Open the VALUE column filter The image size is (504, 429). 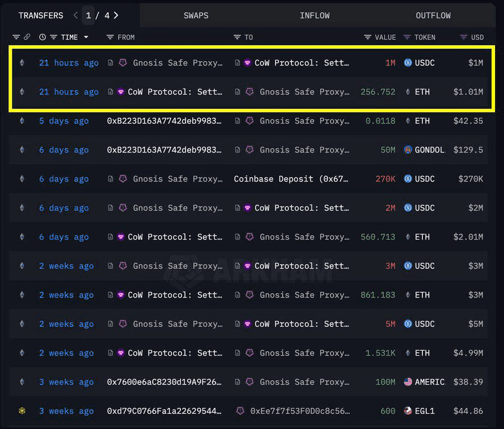coord(367,38)
